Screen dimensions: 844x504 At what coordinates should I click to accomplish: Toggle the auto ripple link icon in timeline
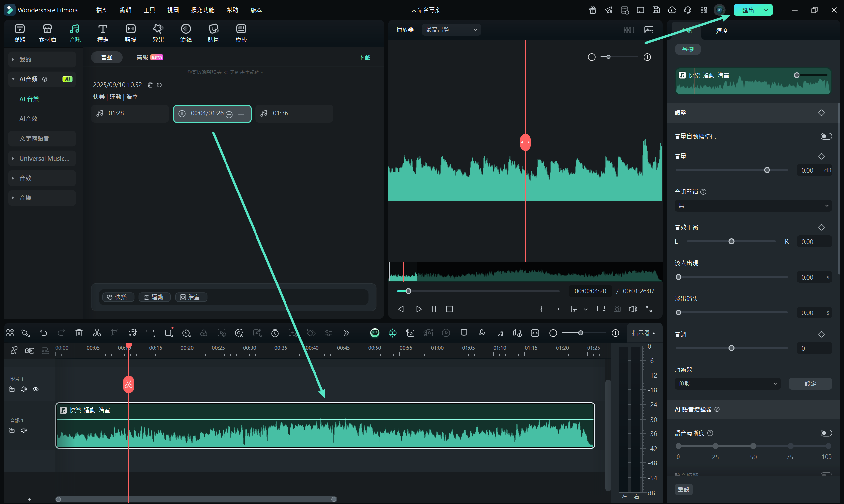[x=30, y=350]
